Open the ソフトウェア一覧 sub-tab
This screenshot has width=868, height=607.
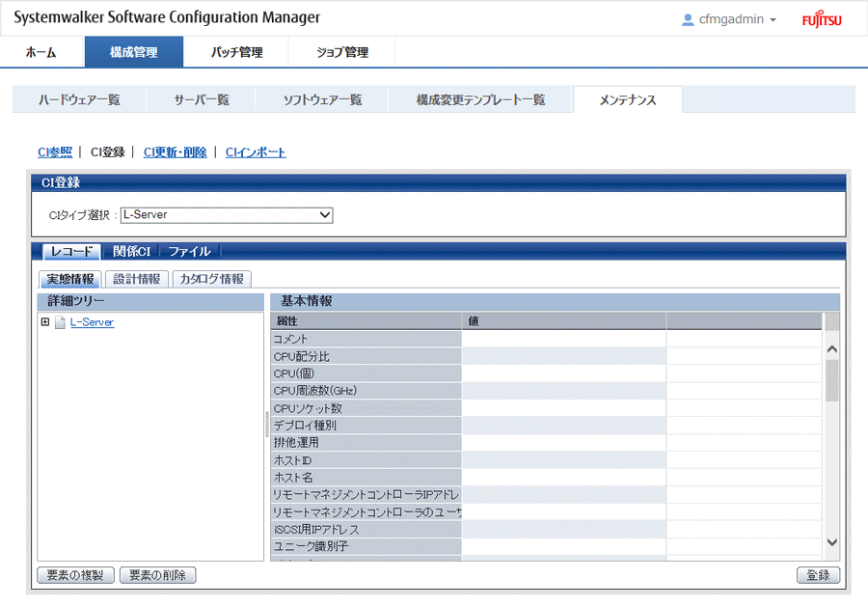pos(322,99)
